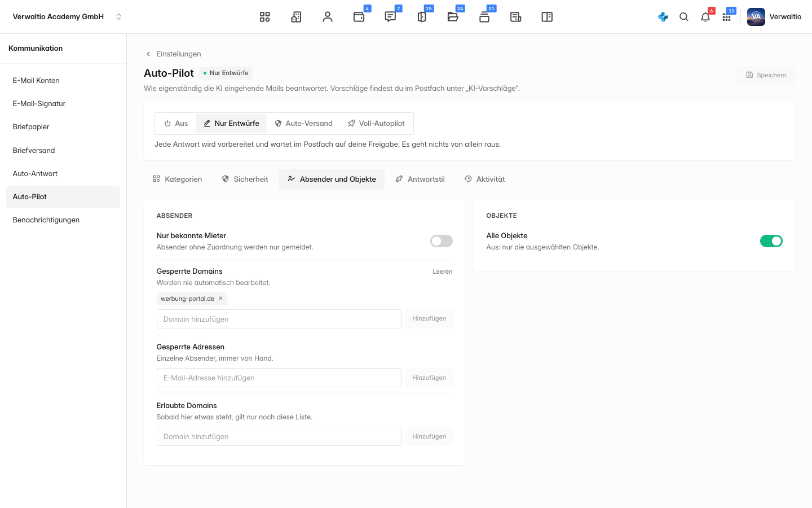
Task: Remove the werbung-portal.de domain chip
Action: click(220, 299)
